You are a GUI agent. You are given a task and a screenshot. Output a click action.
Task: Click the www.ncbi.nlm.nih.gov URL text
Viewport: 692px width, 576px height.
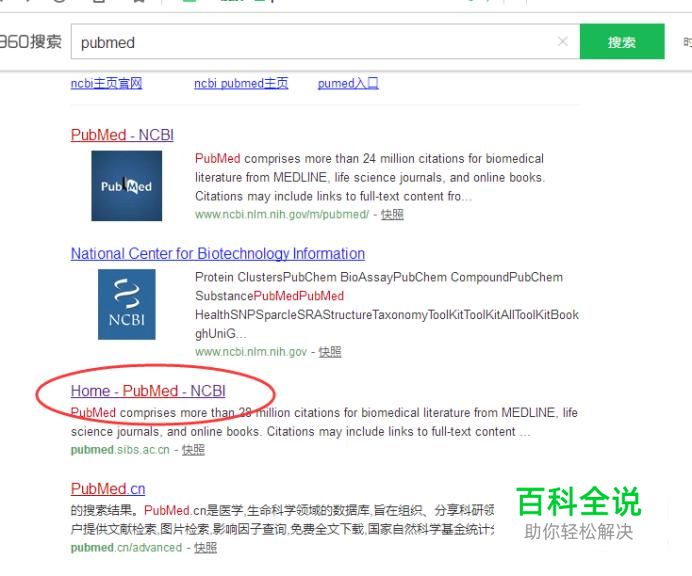(251, 352)
